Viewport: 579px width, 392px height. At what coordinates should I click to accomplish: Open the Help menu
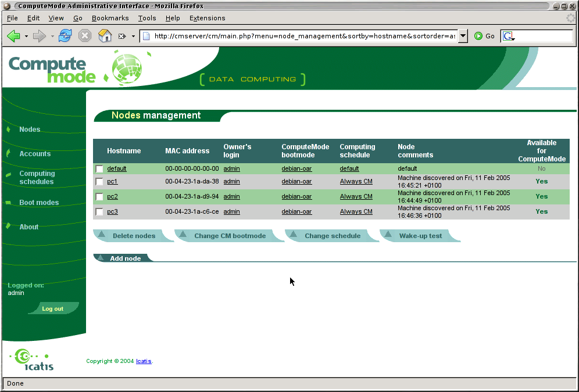click(x=173, y=18)
